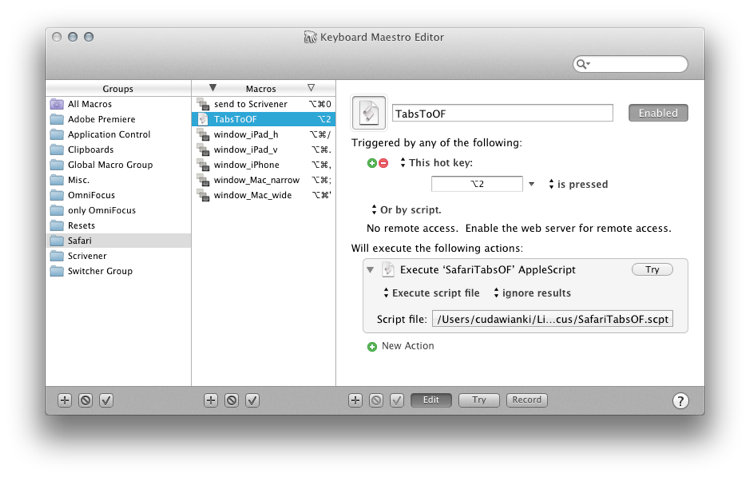
Task: Click the Groups column header
Action: (x=118, y=89)
